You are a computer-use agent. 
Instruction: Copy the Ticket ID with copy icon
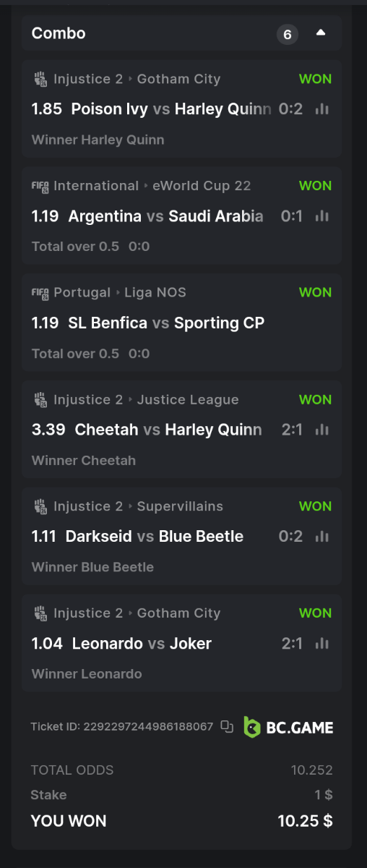(227, 727)
